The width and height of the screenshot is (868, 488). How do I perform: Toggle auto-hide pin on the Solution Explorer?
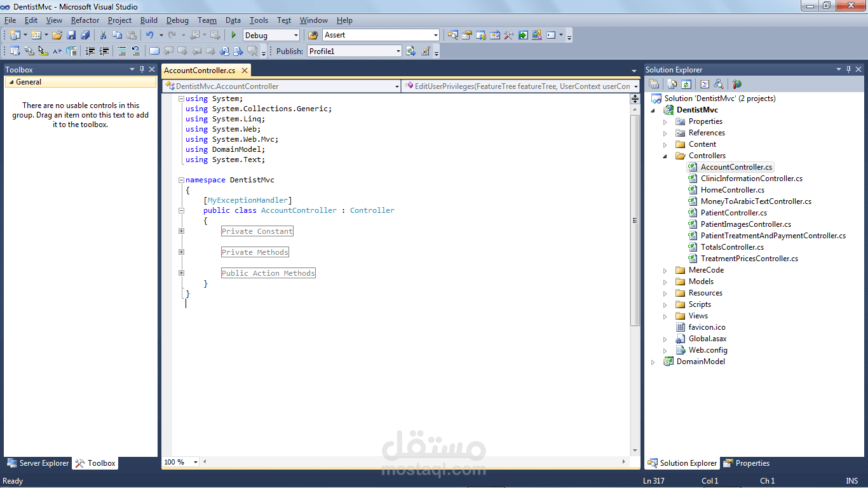(848, 69)
